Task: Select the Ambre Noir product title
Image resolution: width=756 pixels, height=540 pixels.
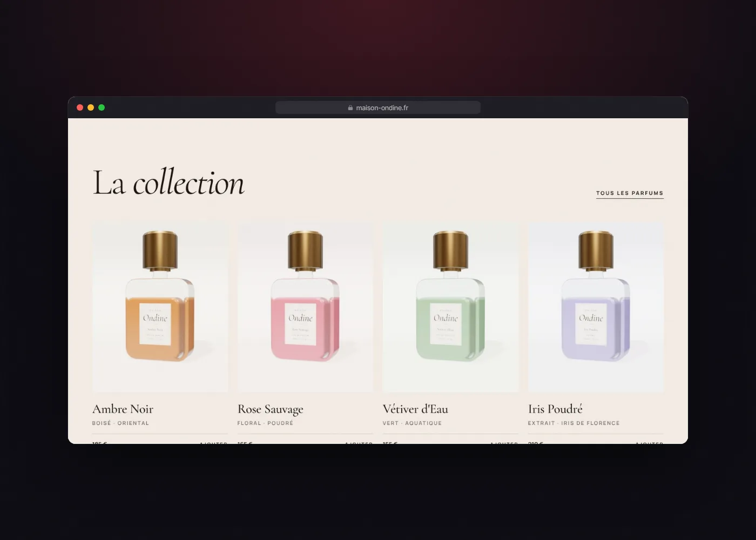Action: [x=123, y=409]
